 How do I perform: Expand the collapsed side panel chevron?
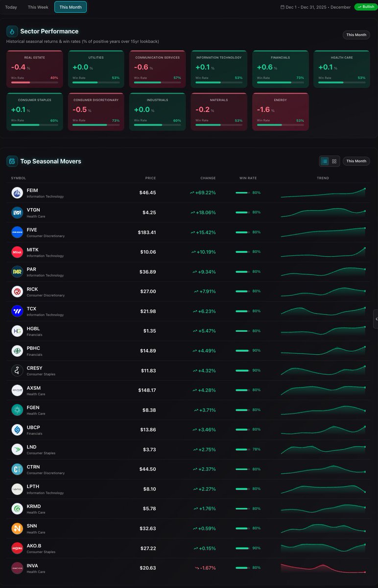click(376, 319)
